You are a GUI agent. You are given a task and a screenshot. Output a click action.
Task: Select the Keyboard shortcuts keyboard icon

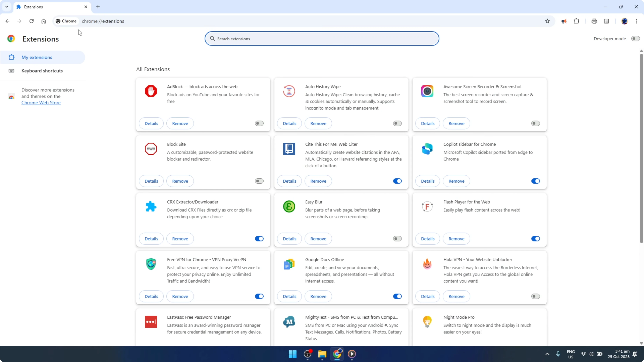tap(12, 71)
